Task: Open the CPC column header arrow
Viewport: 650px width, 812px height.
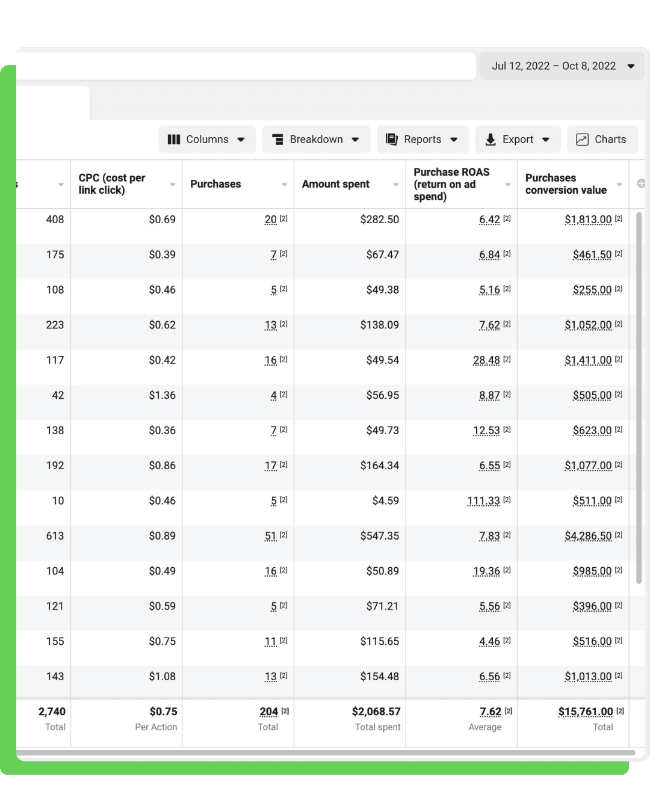Action: 173,185
